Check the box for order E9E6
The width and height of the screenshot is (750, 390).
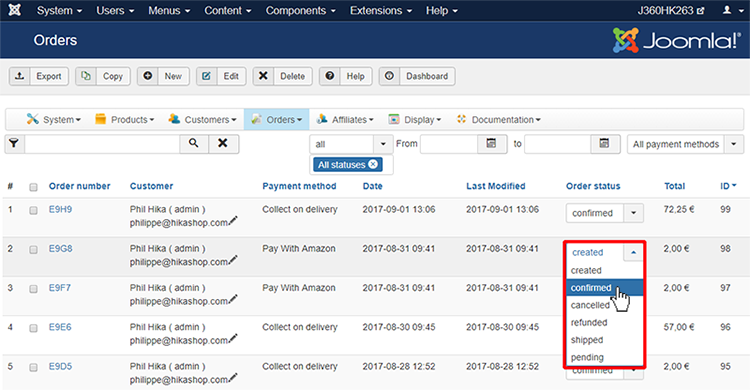click(33, 328)
